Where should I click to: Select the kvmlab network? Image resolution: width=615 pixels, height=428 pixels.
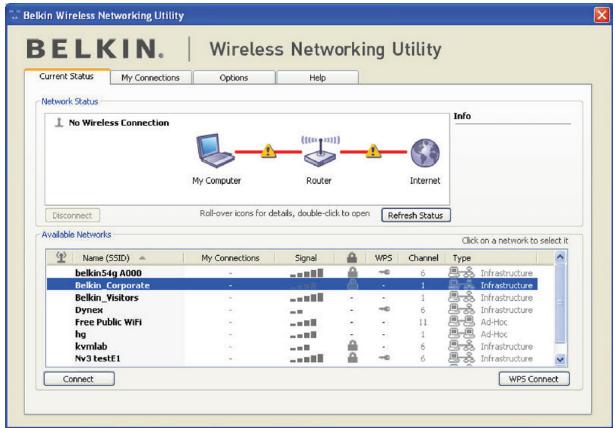point(292,346)
